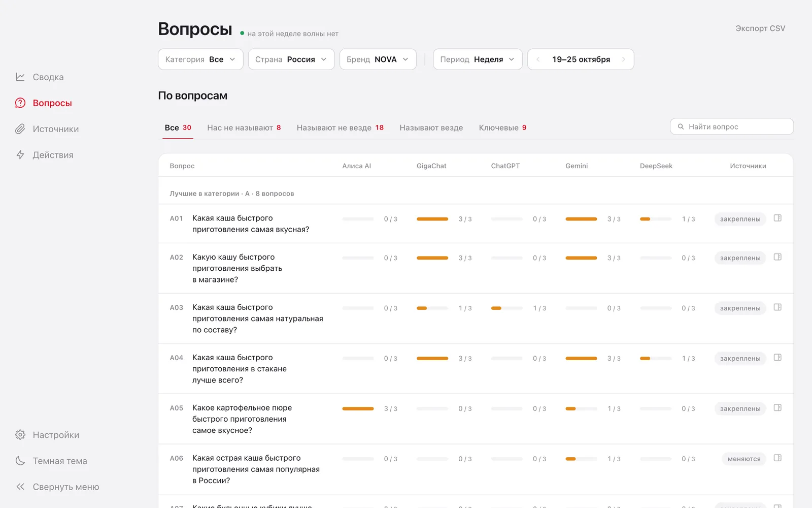This screenshot has height=508, width=812.
Task: Click the 19–25 октября date range
Action: (x=581, y=59)
